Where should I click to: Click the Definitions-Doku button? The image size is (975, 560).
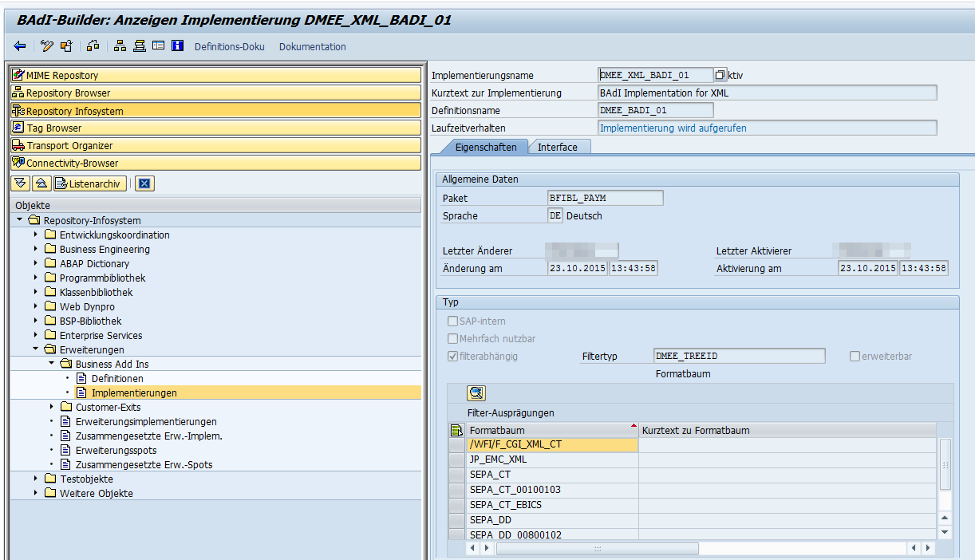(x=229, y=46)
